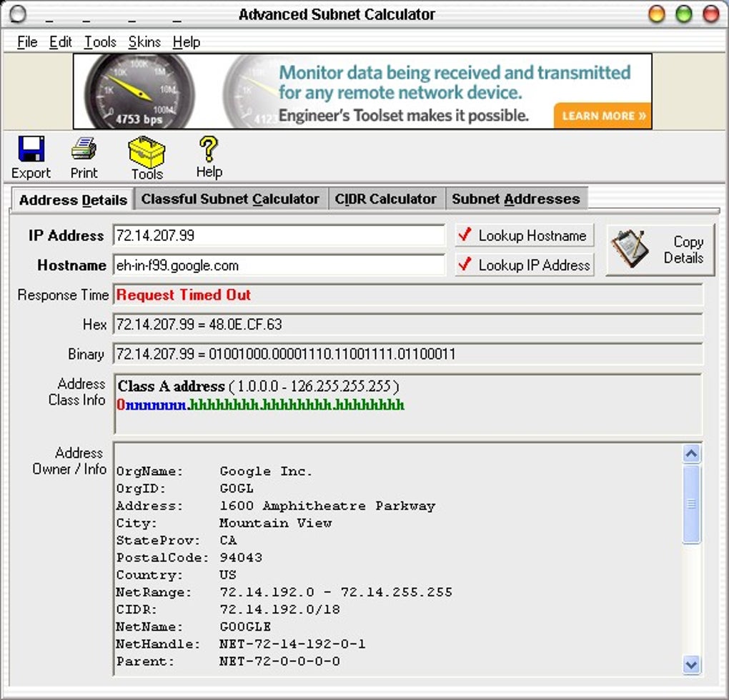
Task: Click the 'CIDR: 72.14.192.0/18' line
Action: [x=228, y=609]
